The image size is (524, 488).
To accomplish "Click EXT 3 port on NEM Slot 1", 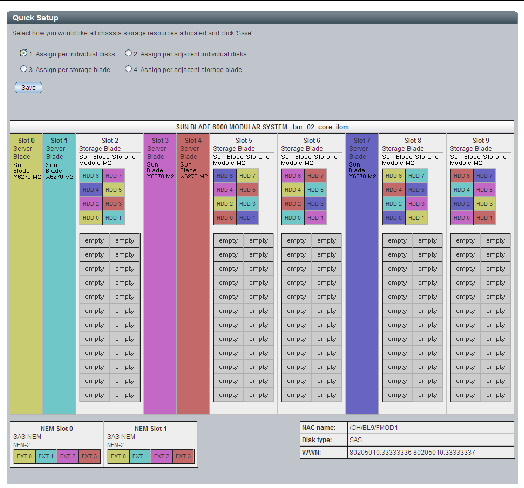I will tap(183, 456).
